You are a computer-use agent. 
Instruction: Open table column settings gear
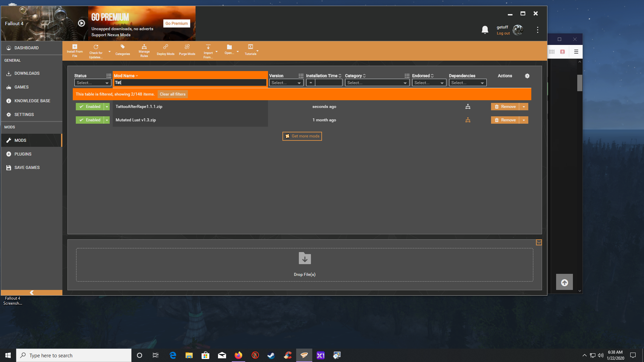click(x=527, y=76)
